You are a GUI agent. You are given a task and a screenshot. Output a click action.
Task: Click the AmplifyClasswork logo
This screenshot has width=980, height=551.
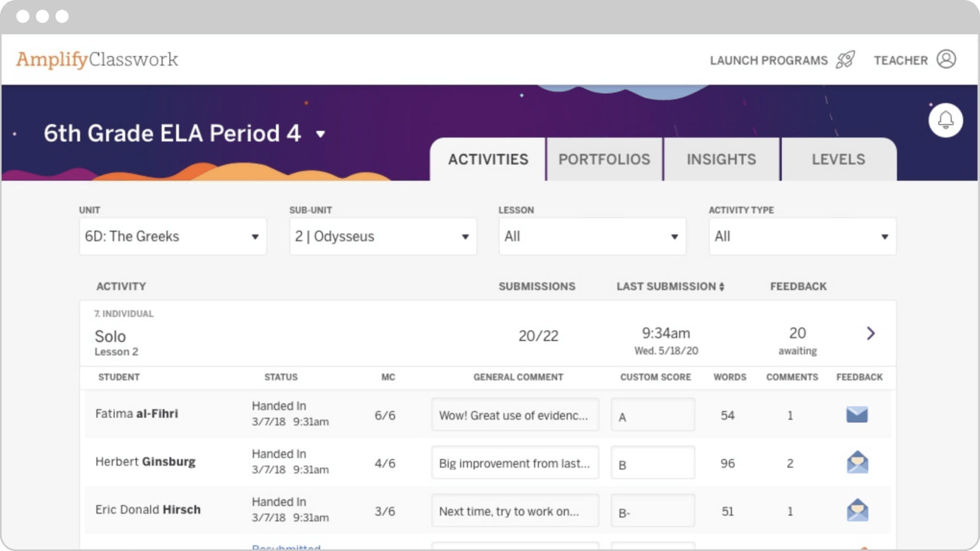pos(98,59)
